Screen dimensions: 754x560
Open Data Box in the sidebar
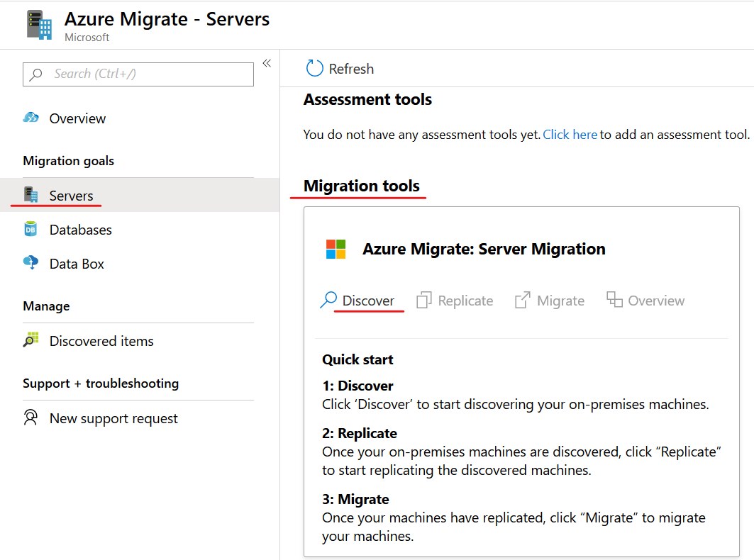click(x=77, y=264)
